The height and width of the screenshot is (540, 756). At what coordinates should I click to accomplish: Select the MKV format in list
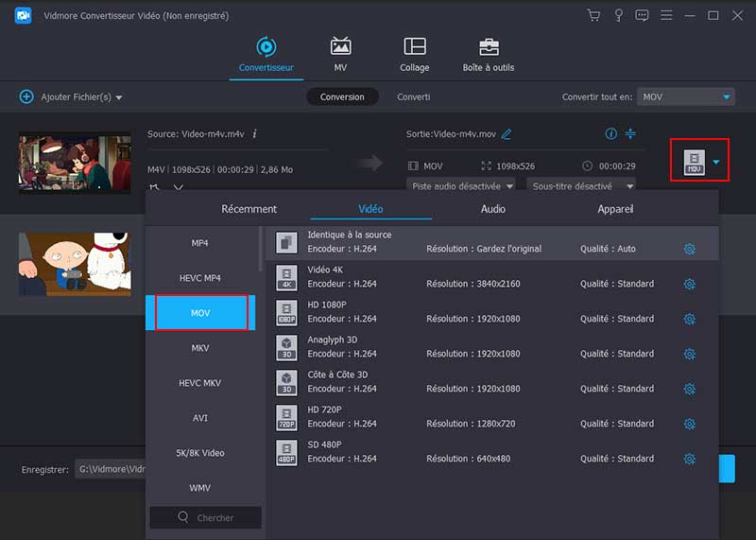click(200, 348)
